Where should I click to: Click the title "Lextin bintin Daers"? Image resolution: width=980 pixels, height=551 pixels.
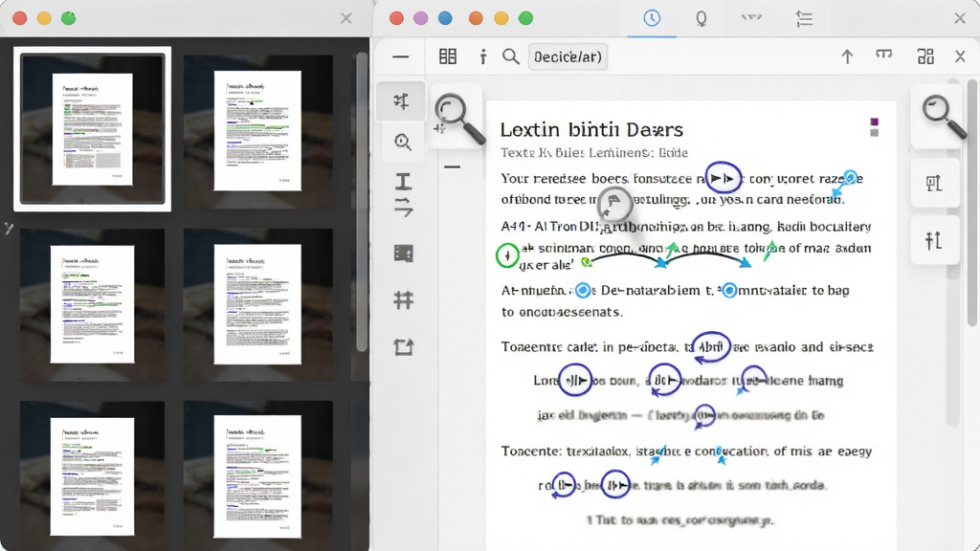tap(591, 129)
